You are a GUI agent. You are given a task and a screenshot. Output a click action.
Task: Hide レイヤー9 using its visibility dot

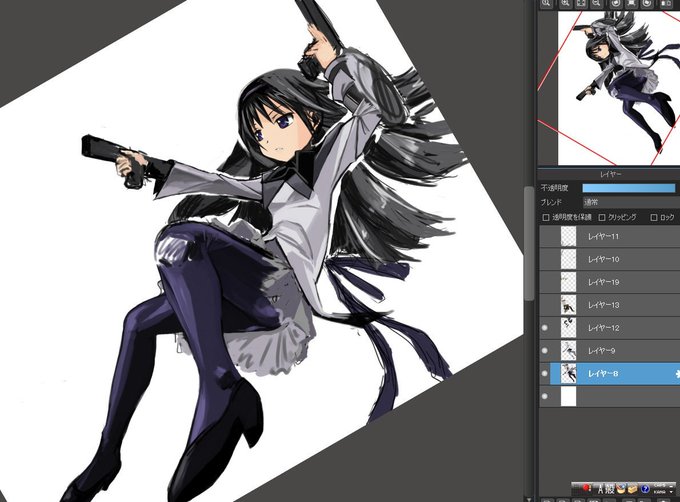pyautogui.click(x=545, y=351)
